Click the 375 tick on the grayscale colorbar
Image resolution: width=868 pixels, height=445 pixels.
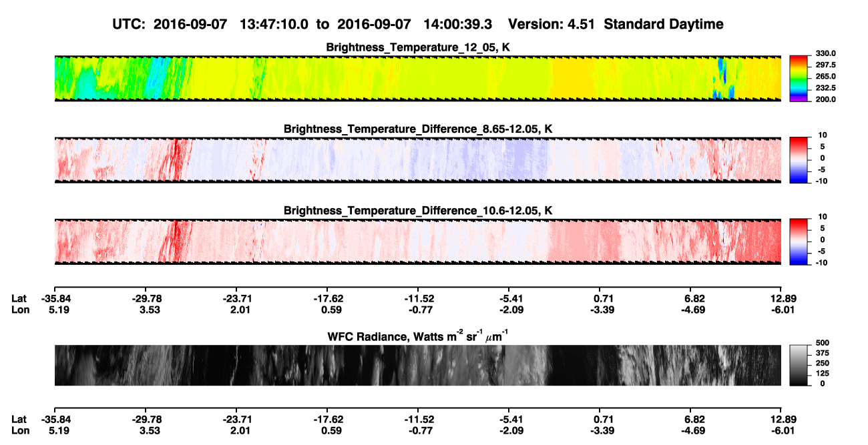(x=822, y=353)
